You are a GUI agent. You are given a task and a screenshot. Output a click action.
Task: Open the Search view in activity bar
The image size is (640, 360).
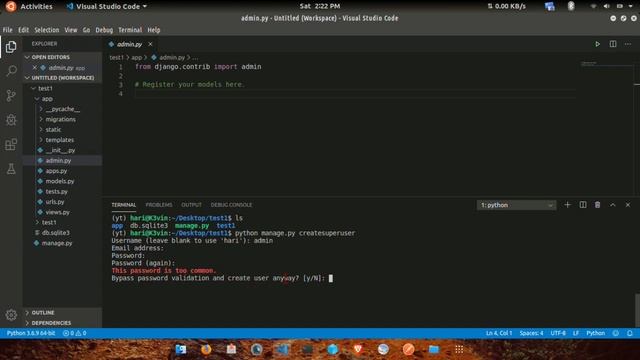pos(11,71)
